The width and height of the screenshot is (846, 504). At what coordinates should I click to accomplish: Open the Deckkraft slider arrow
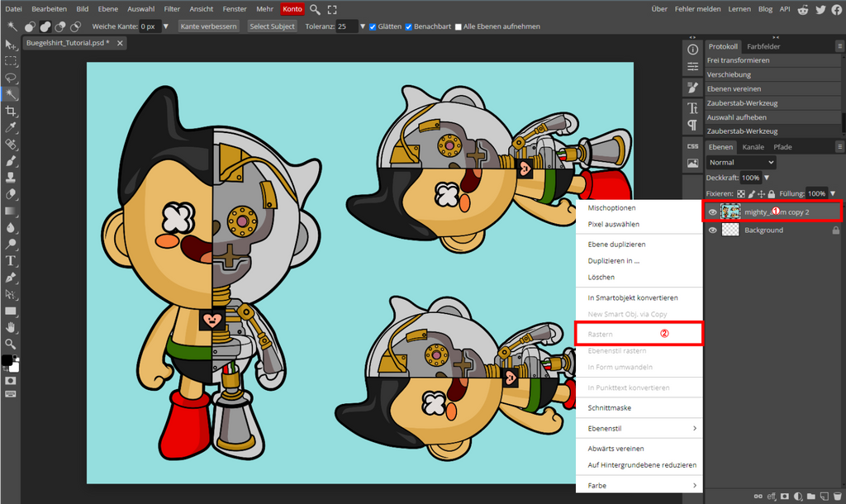pyautogui.click(x=767, y=178)
